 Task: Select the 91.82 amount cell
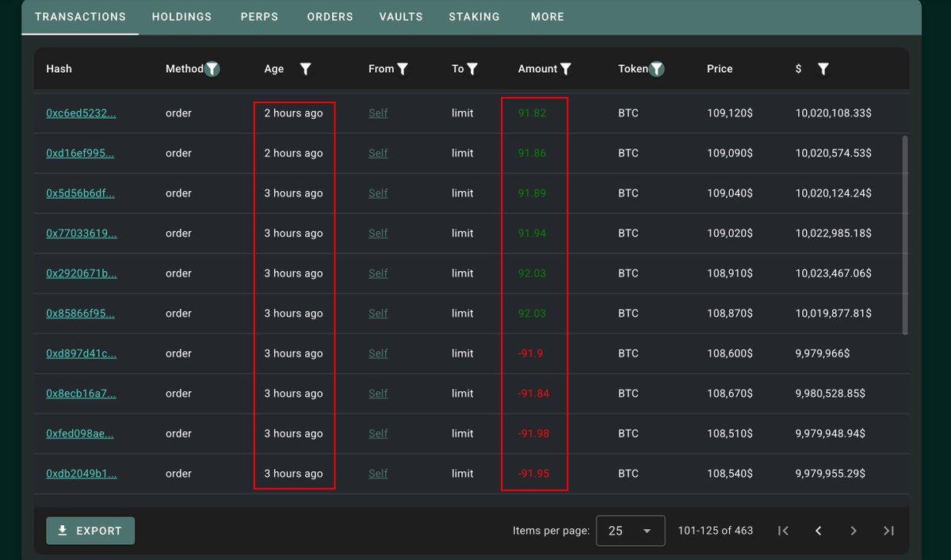[x=532, y=113]
